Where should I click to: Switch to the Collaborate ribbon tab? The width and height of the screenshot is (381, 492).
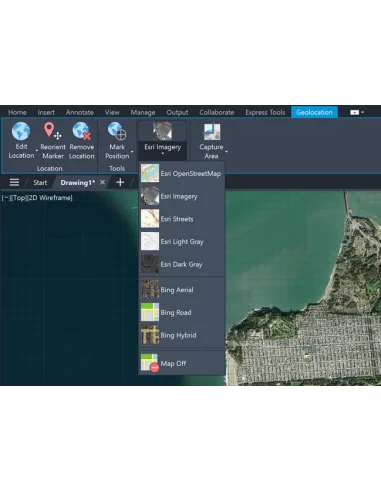[x=217, y=112]
